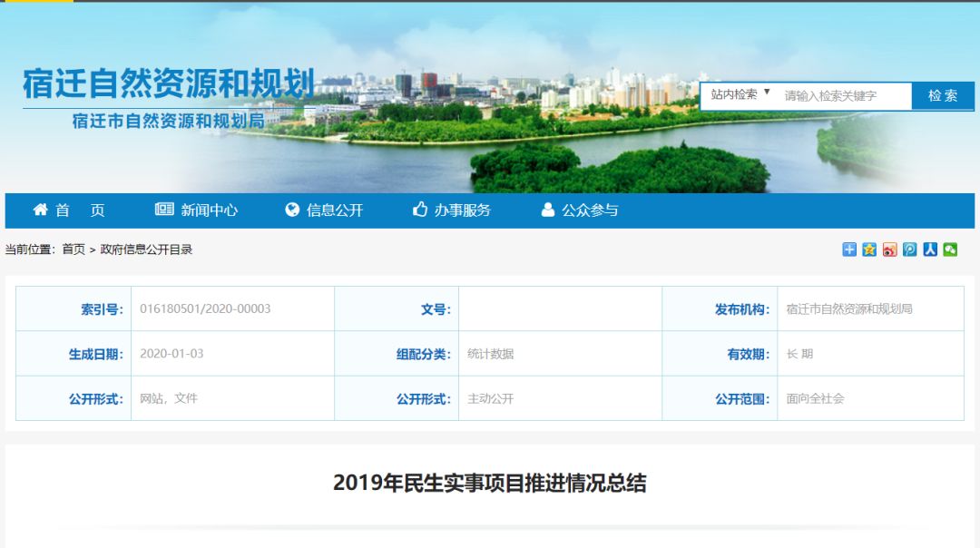This screenshot has width=980, height=548.
Task: Click the 2019年民生实事项目推进情况总结 heading
Action: [489, 483]
